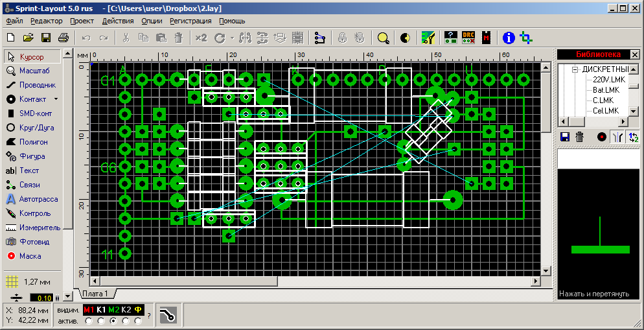
Task: Select the Круг/Дуга tool
Action: (x=32, y=128)
